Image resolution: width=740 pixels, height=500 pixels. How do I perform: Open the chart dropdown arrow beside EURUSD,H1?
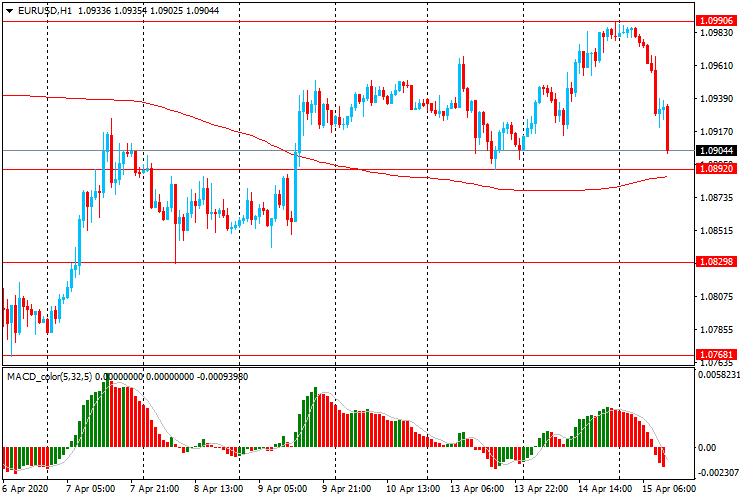(x=9, y=11)
